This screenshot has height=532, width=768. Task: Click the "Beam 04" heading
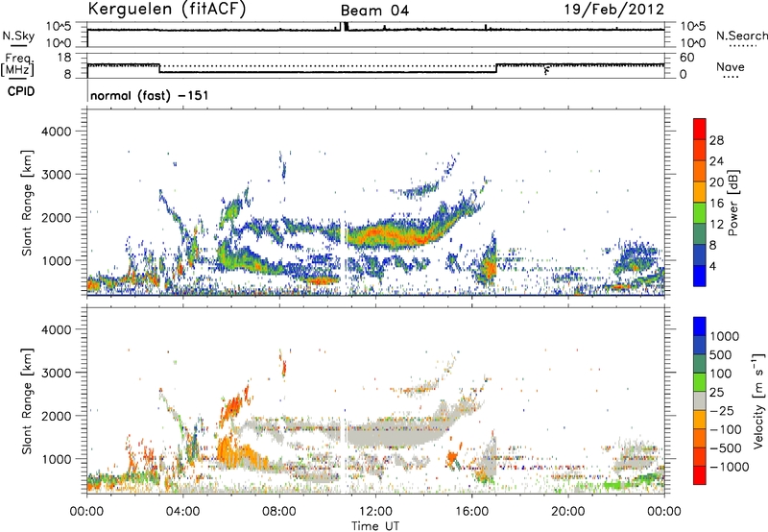(x=374, y=11)
